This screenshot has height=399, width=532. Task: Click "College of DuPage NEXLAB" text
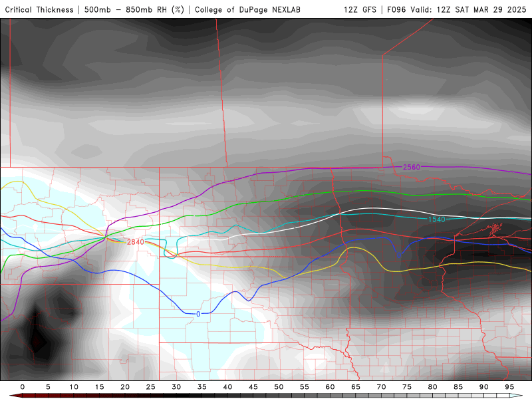point(247,9)
